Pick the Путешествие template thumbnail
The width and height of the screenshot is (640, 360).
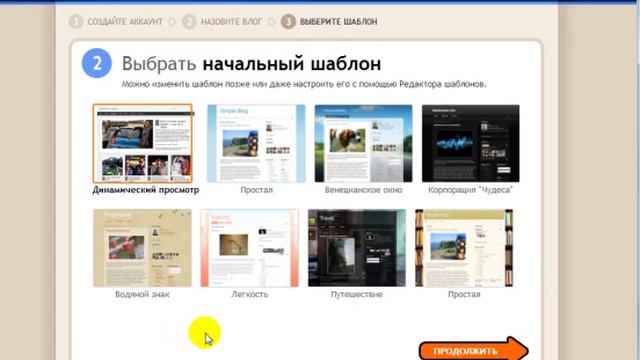[357, 248]
